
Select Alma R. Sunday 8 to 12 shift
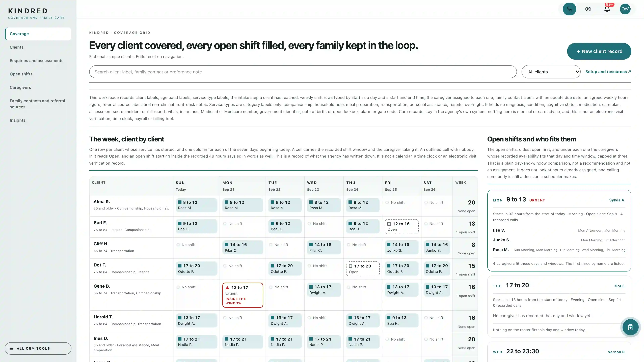[196, 205]
